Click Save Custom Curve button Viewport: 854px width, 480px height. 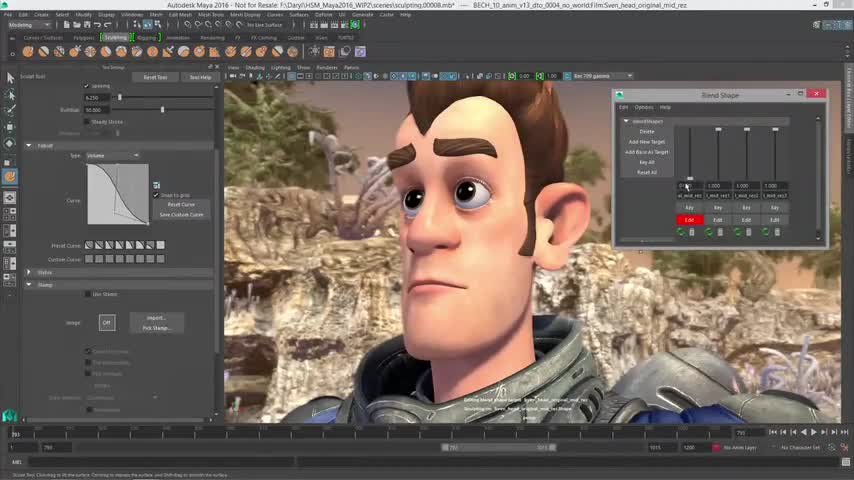181,215
